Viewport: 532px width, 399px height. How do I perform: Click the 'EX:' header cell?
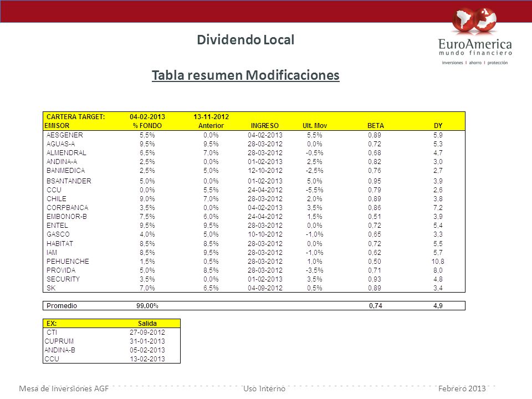click(52, 323)
